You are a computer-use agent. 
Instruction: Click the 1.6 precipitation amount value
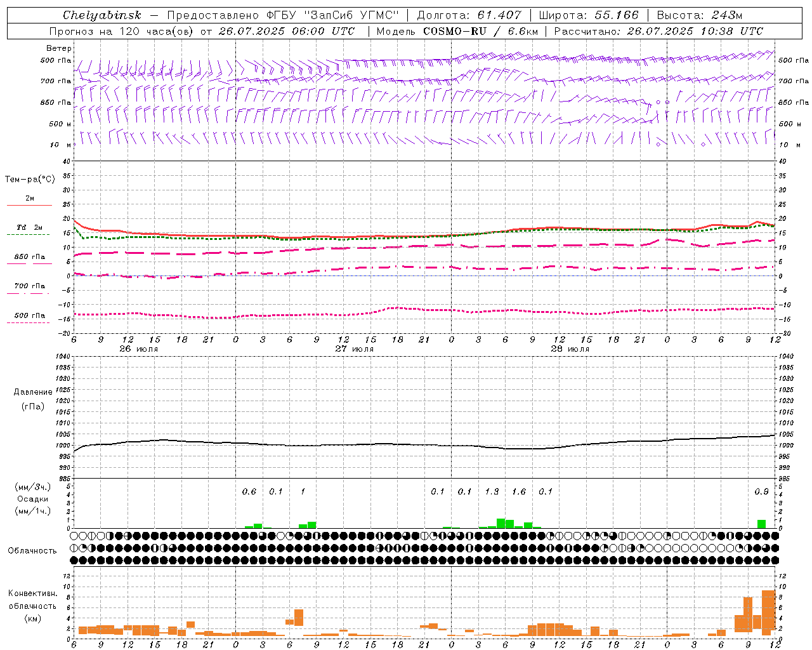tap(519, 491)
